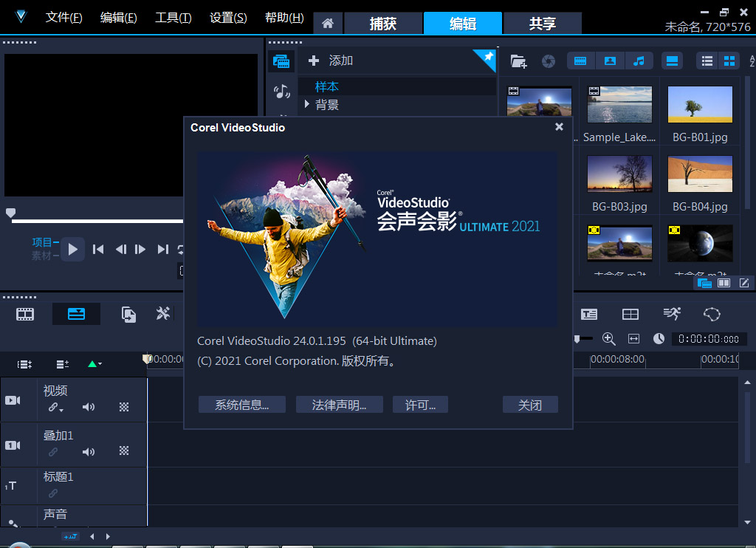Select the Sample_Lake video thumbnail
The height and width of the screenshot is (548, 756).
tap(619, 105)
